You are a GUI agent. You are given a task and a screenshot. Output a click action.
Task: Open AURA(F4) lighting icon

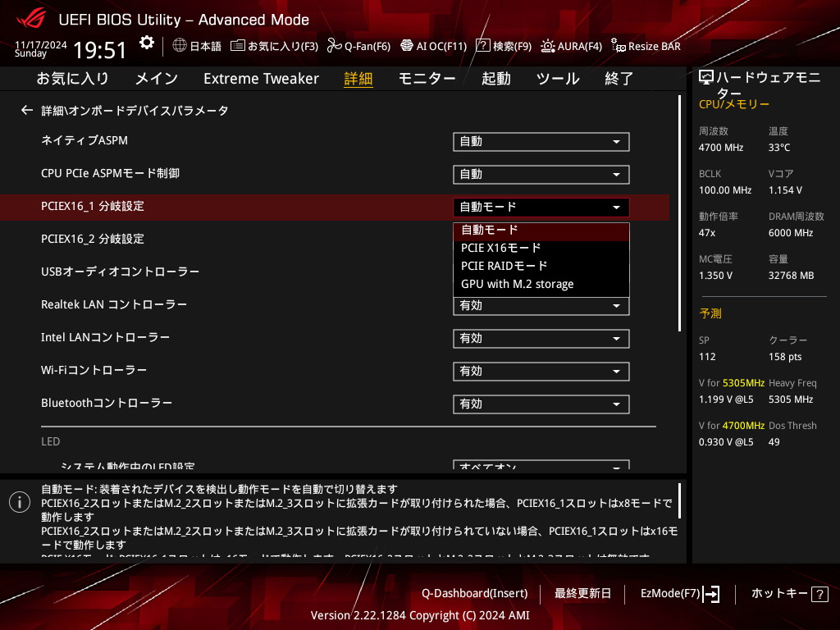tap(547, 46)
